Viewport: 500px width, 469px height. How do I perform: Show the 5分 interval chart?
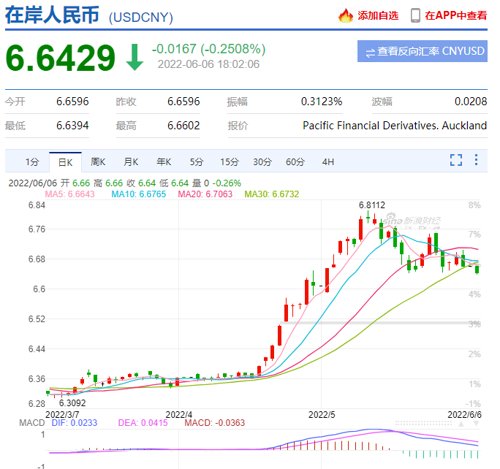(x=197, y=162)
